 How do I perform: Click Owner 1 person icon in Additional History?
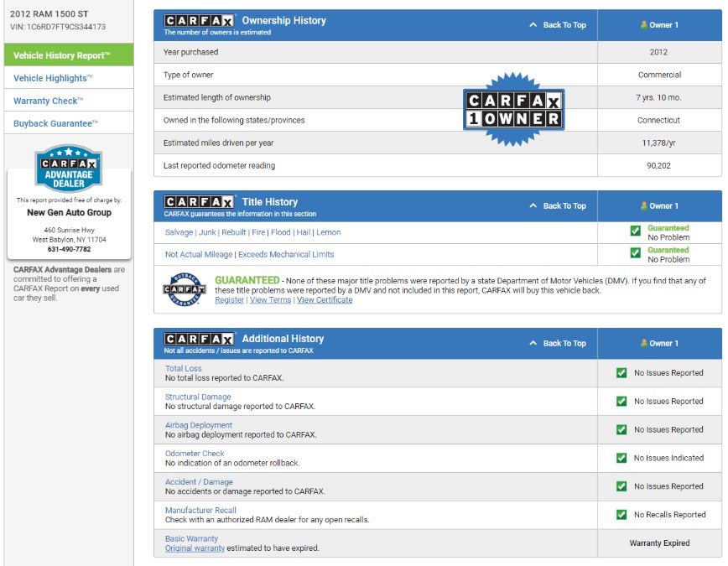tap(644, 343)
